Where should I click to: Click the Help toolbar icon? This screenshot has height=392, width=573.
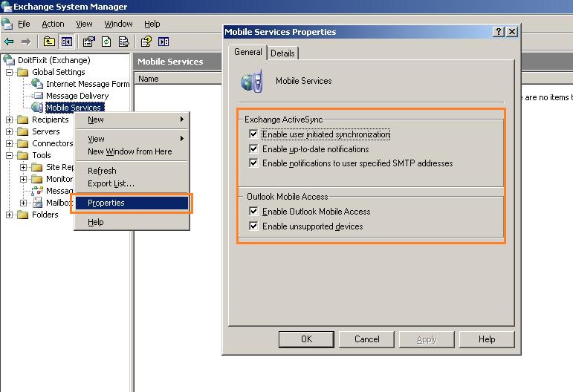(146, 42)
